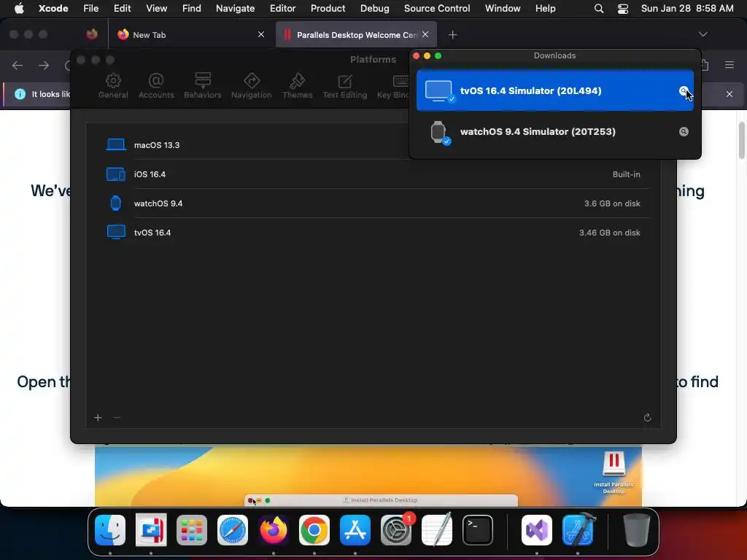This screenshot has height=560, width=747.
Task: Open Finder from the Dock
Action: 110,530
